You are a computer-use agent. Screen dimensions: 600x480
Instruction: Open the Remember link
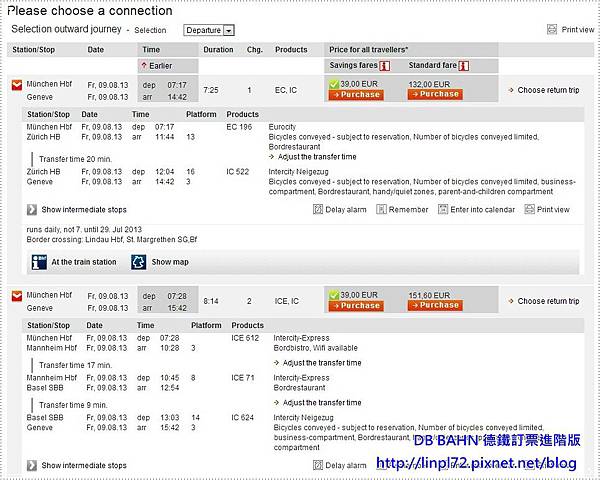pos(408,210)
